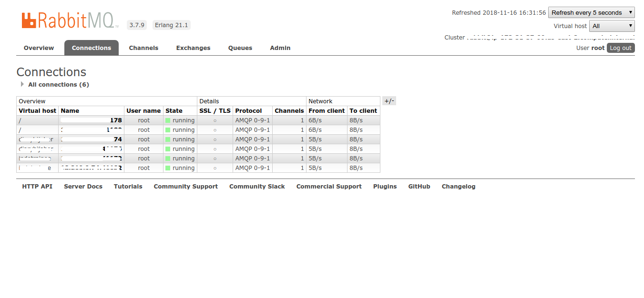Switch to the Exchanges tab
The width and height of the screenshot is (644, 298).
[x=193, y=48]
